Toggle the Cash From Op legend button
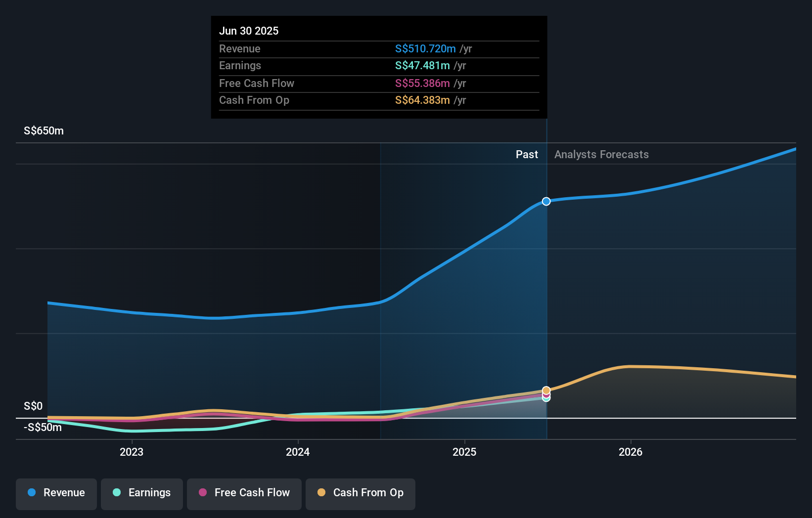 (361, 494)
